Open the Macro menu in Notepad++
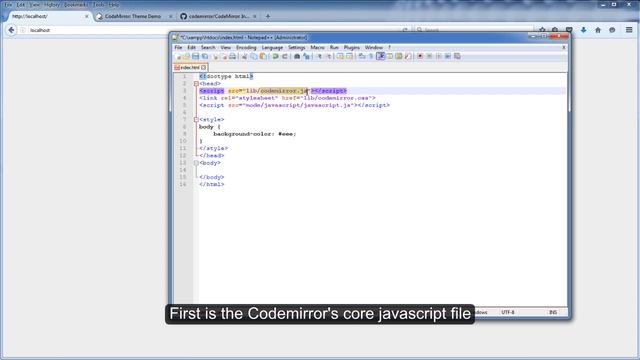 (x=317, y=48)
